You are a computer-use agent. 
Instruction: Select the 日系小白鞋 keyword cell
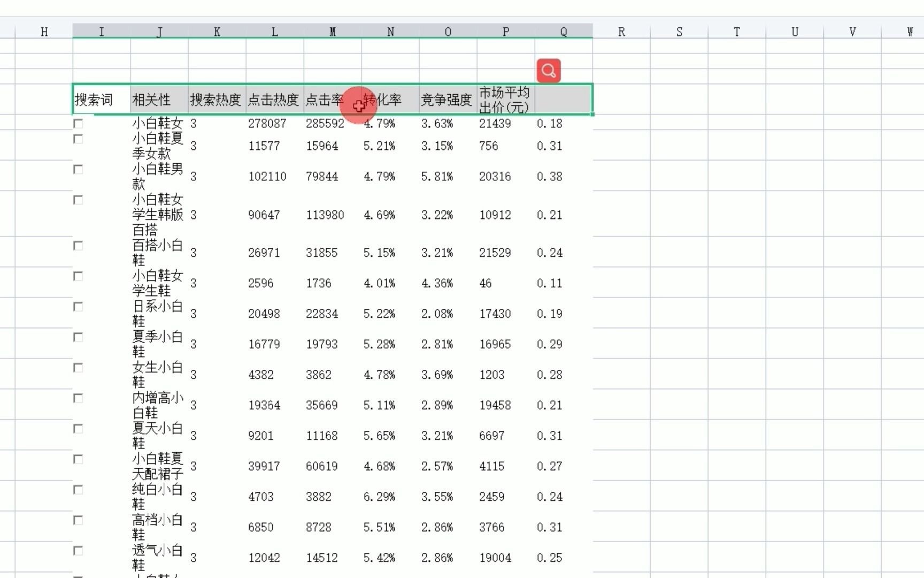159,313
